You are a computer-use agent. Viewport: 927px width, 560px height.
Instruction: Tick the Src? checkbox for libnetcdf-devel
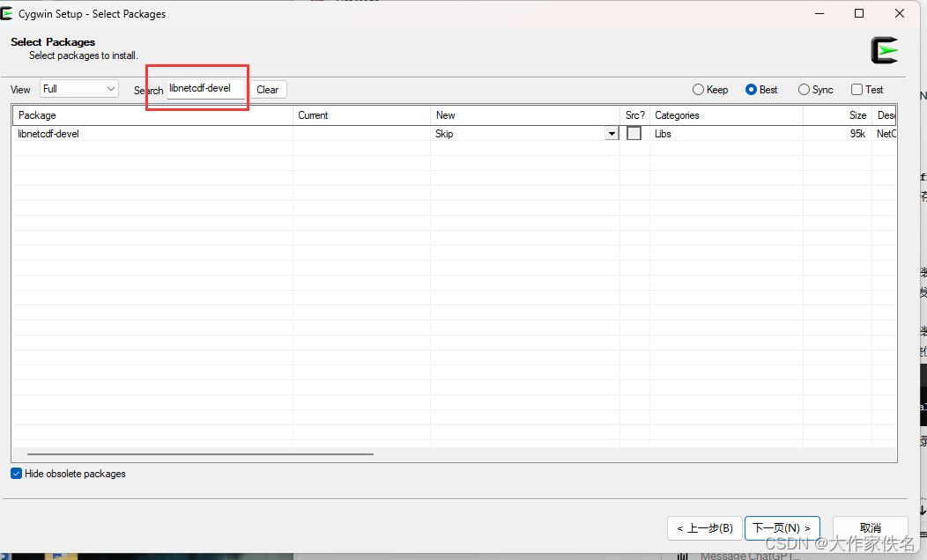coord(634,134)
